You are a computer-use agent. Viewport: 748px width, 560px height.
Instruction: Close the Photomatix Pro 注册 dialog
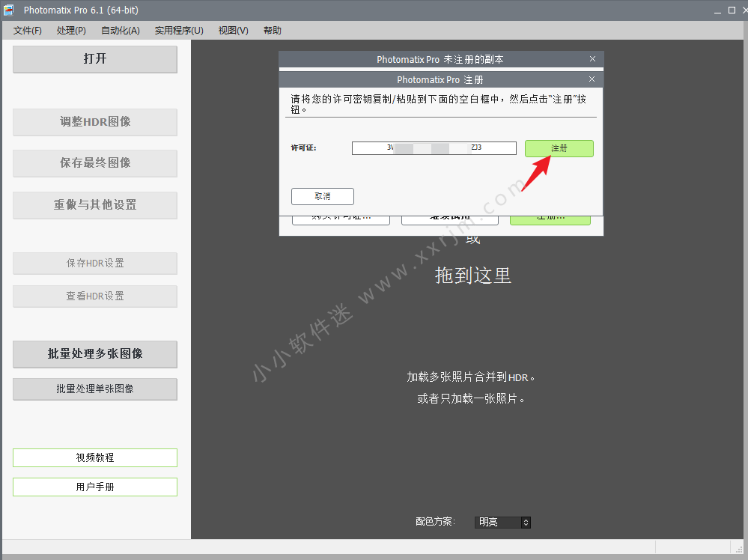pos(592,79)
